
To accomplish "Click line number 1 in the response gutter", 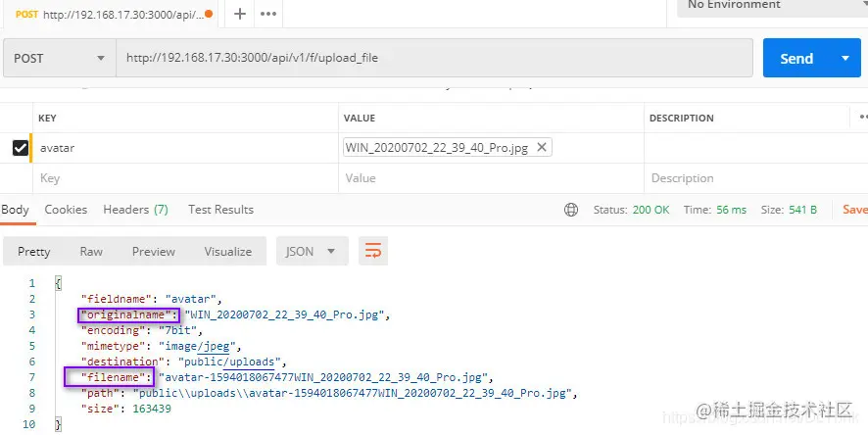I will [x=31, y=283].
